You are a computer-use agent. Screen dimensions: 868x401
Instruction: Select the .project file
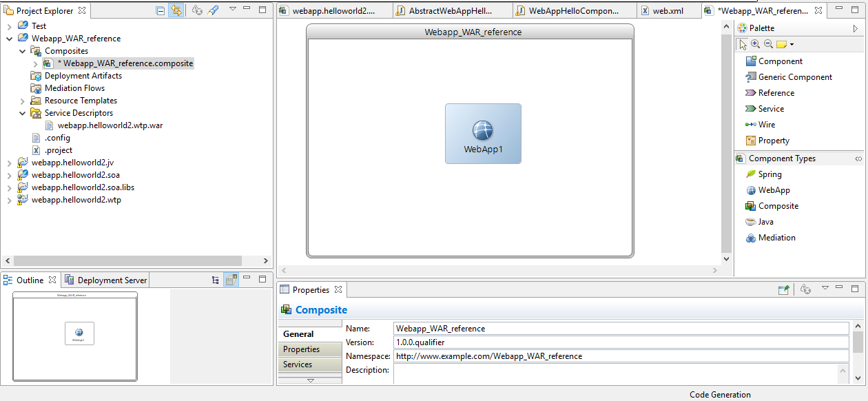pyautogui.click(x=59, y=150)
